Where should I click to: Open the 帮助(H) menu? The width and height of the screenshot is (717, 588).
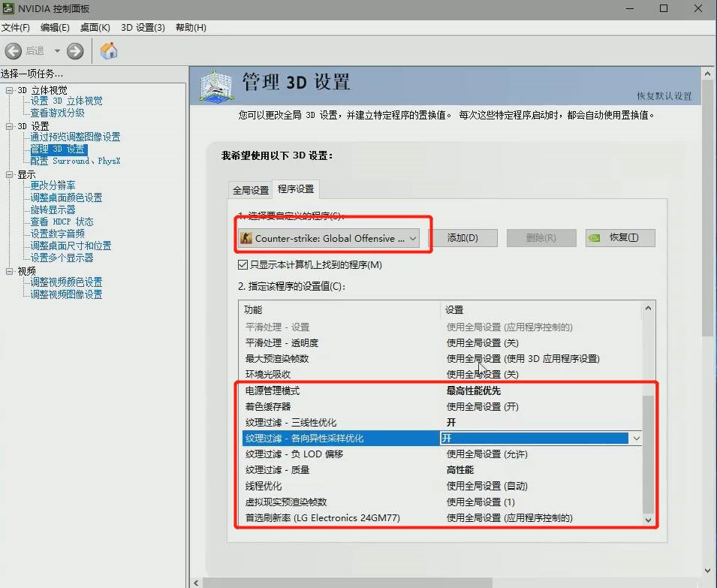pos(191,28)
